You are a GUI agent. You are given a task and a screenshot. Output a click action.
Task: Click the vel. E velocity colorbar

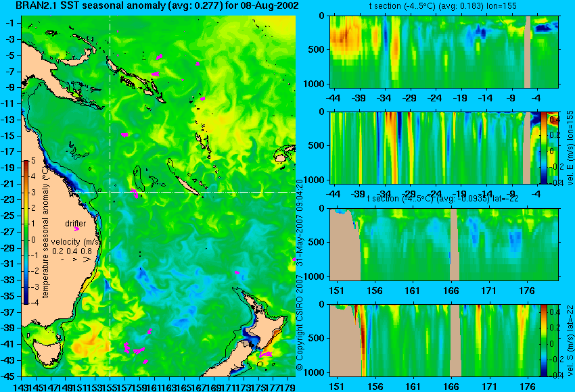[544, 148]
